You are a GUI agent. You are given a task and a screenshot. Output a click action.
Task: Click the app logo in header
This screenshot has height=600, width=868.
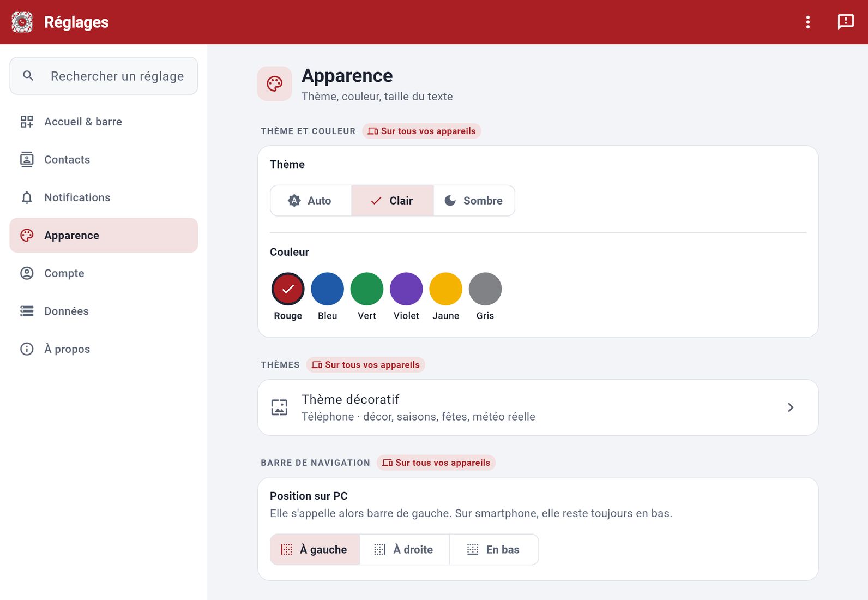pyautogui.click(x=22, y=22)
